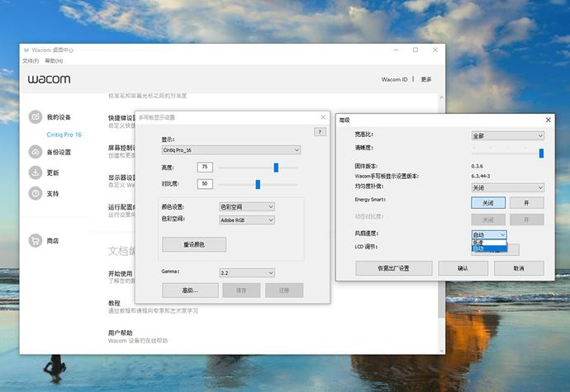The width and height of the screenshot is (570, 392).
Task: Click the 更新 download icon in sidebar
Action: [36, 172]
